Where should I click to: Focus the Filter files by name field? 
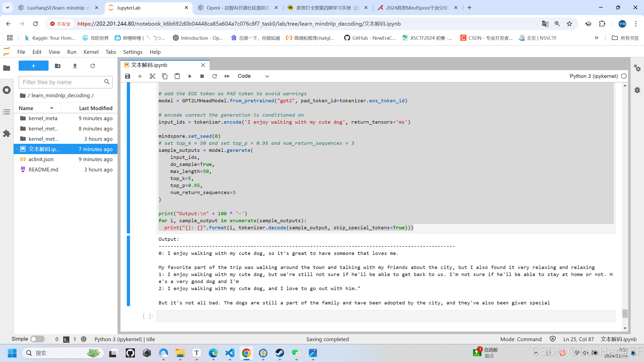coord(65,82)
